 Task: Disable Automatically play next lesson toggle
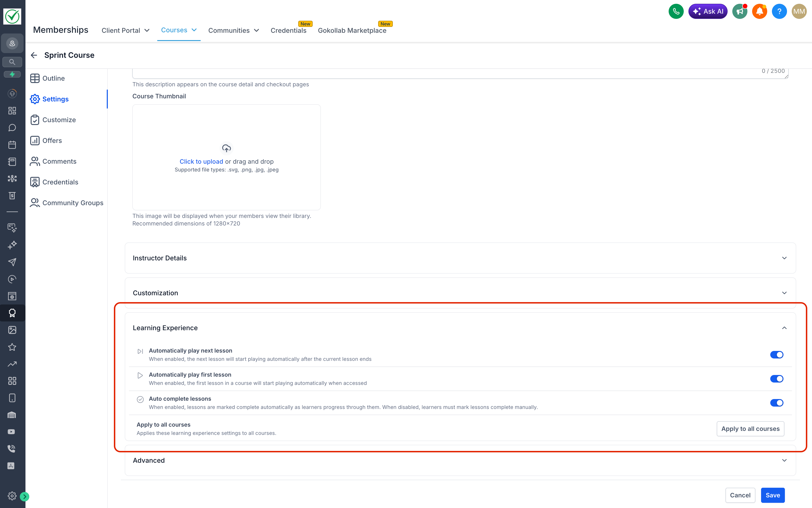point(776,355)
